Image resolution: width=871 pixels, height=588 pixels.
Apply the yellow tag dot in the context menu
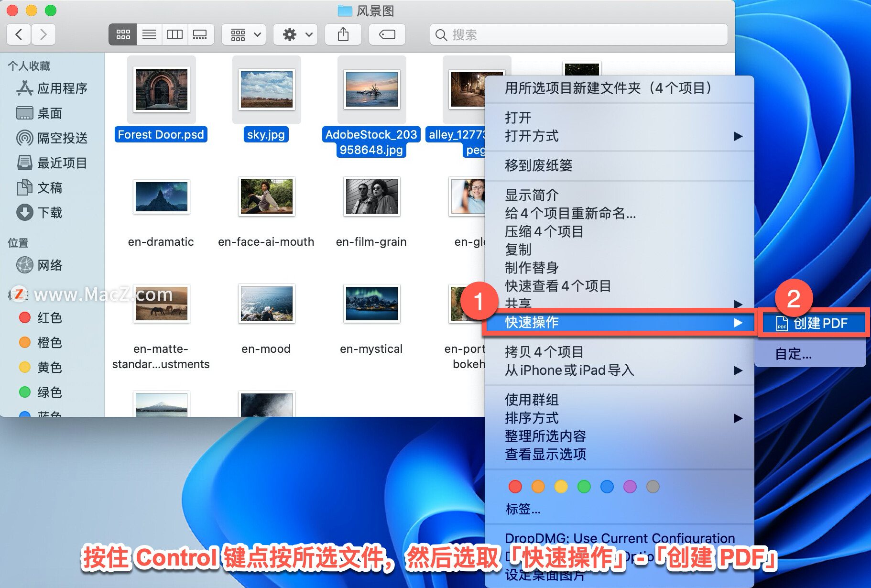tap(561, 487)
